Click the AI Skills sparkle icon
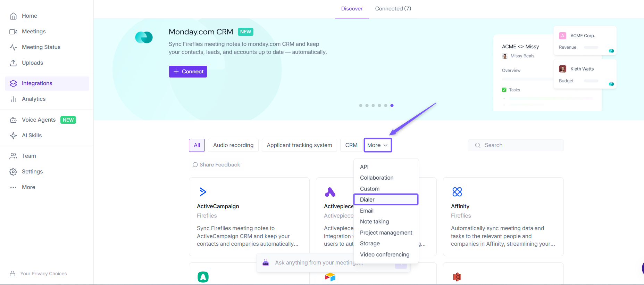Viewport: 644px width, 285px height. pos(13,136)
